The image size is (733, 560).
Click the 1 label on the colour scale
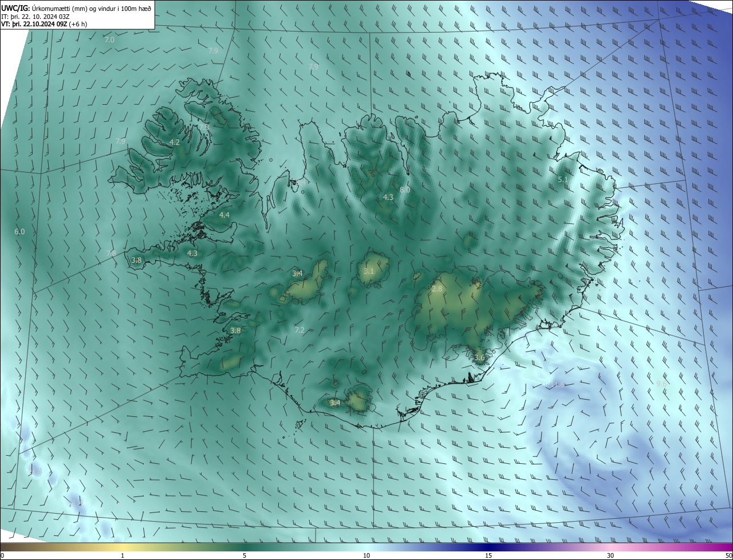[123, 555]
